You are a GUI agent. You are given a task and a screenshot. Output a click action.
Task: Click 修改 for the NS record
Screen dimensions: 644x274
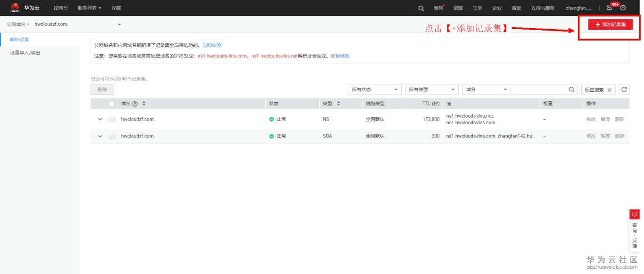(x=591, y=120)
